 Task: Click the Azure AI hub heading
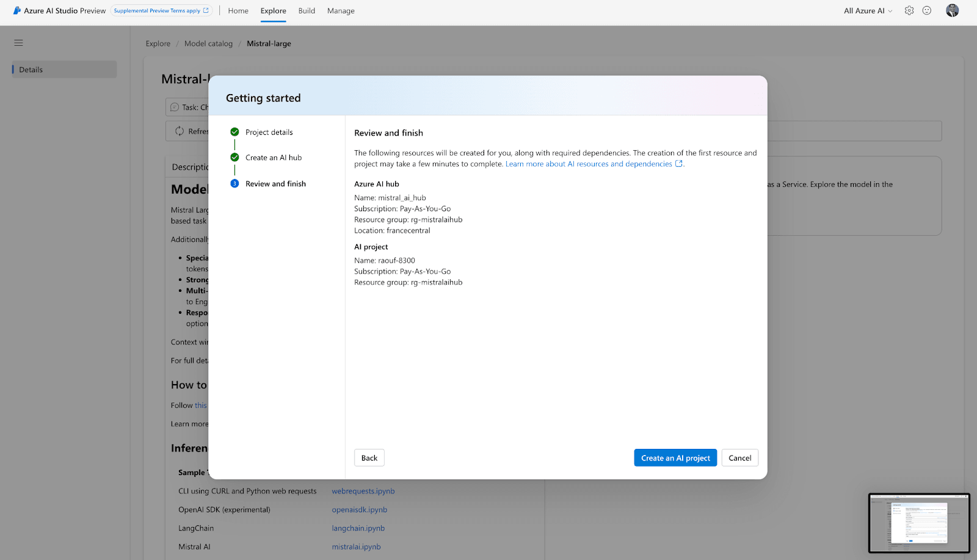(377, 184)
